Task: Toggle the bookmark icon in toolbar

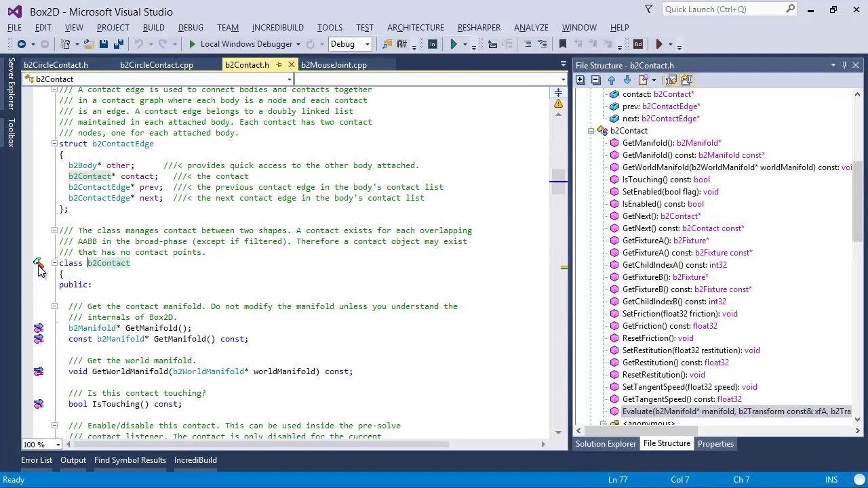Action: coord(562,44)
